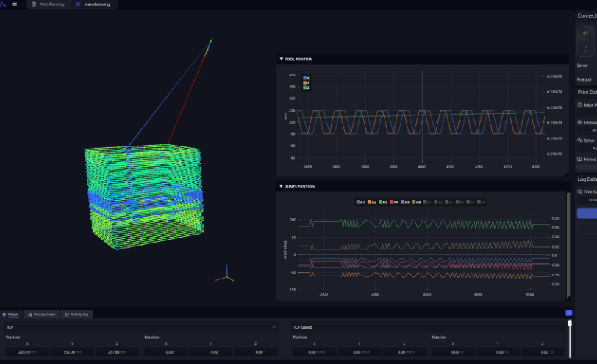Click the Robot file icon under Print Data
Viewport: 597px width, 364px height.
pos(580,105)
